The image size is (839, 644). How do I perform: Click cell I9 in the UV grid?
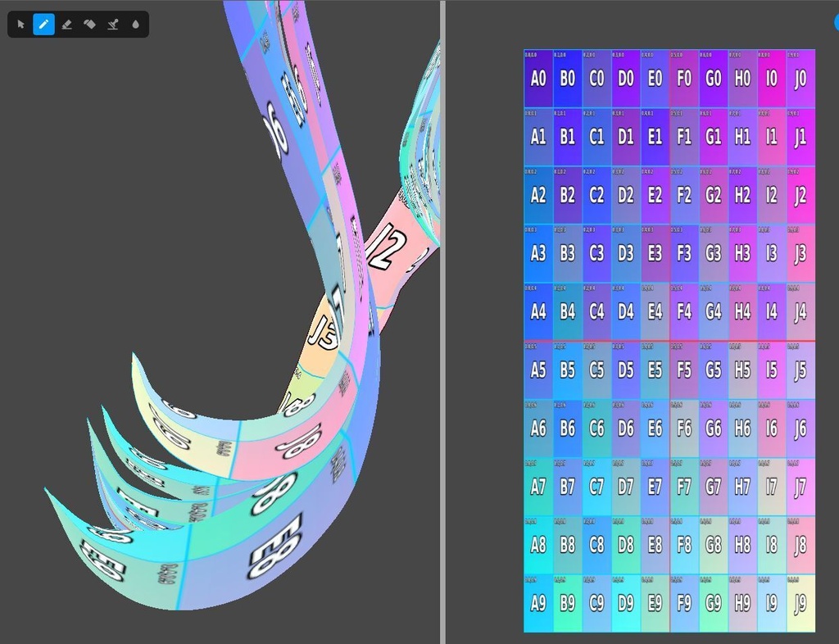click(771, 603)
